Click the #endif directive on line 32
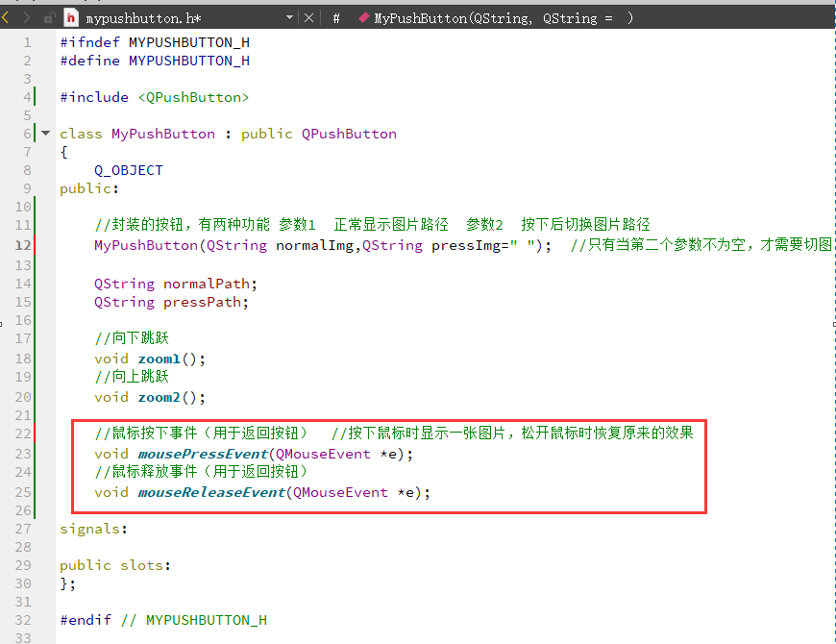Screen dimensions: 836x644 coord(86,620)
